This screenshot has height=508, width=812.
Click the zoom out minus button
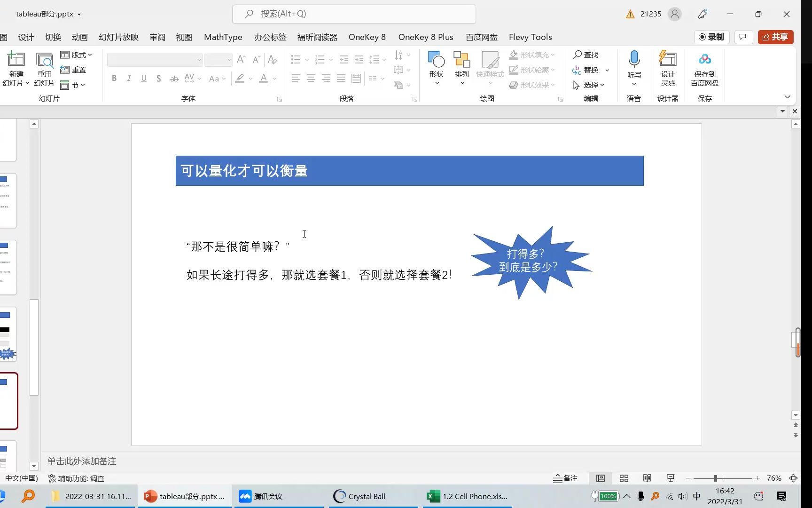click(688, 478)
